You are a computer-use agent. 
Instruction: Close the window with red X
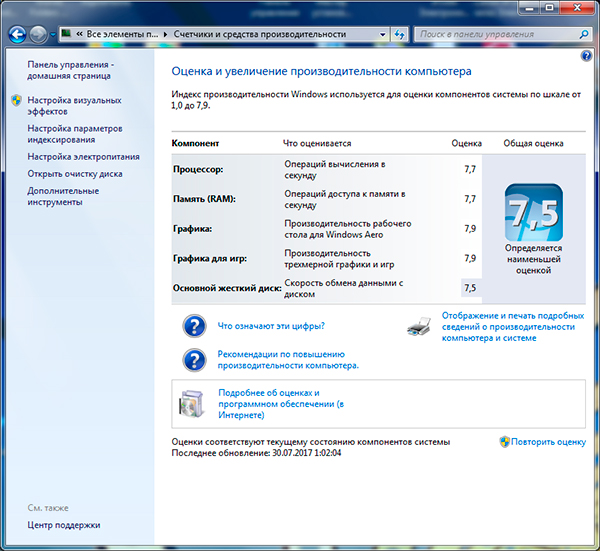578,7
